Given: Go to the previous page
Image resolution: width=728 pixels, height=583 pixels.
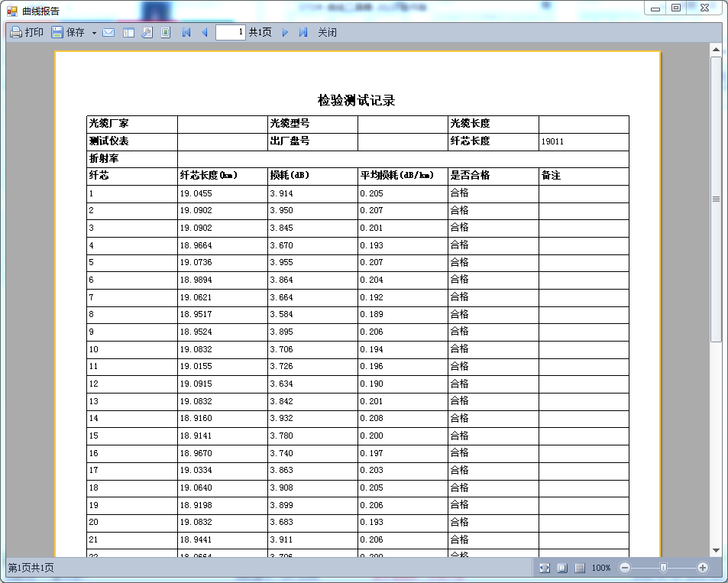Looking at the screenshot, I should pos(204,33).
